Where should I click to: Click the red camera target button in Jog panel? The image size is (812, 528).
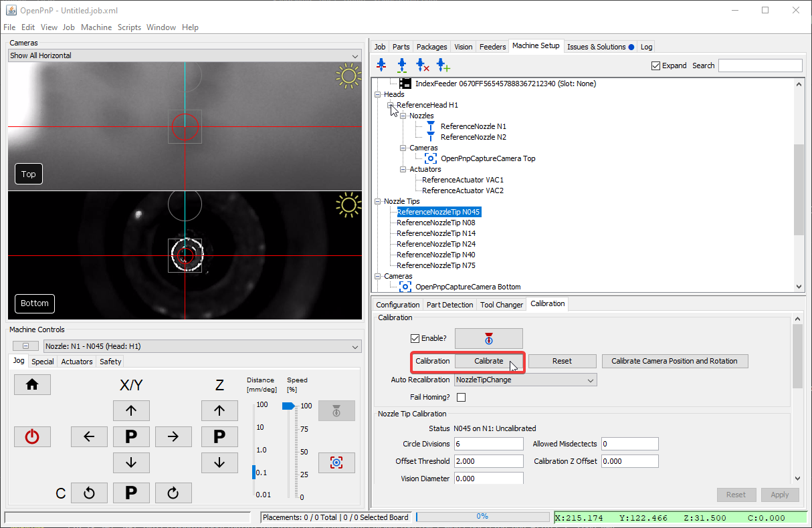(336, 463)
